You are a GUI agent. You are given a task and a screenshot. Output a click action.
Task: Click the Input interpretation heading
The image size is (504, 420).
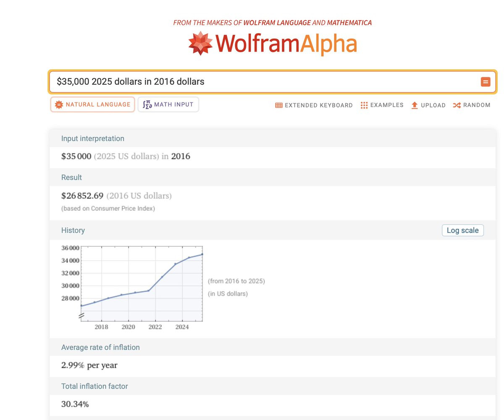tap(93, 138)
